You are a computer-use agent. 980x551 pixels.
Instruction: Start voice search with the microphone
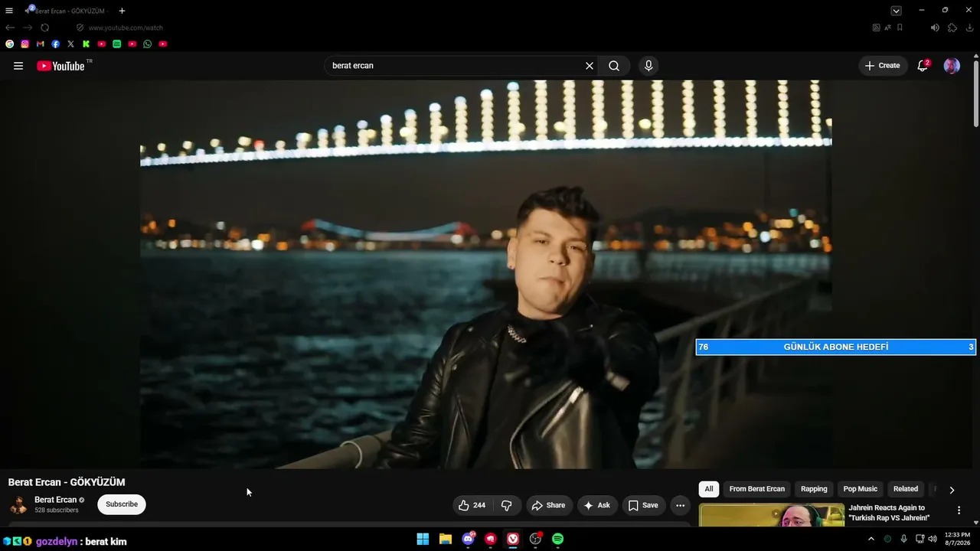(648, 66)
